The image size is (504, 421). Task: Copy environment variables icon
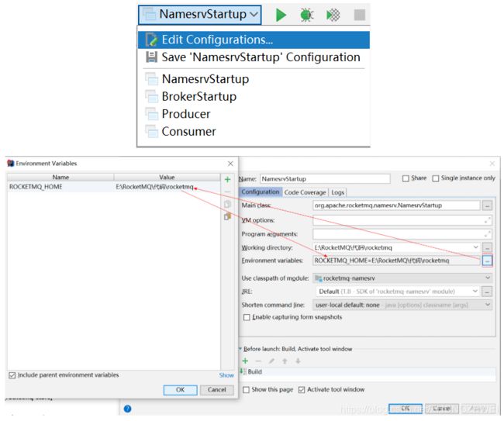[227, 204]
